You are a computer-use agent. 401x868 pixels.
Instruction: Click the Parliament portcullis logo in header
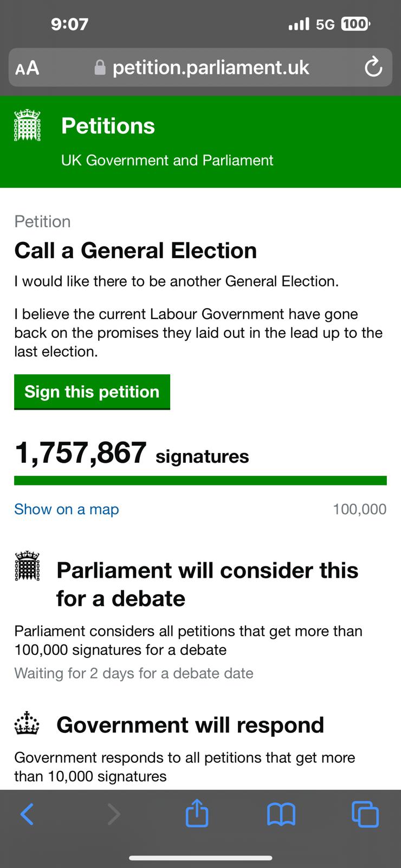coord(27,125)
